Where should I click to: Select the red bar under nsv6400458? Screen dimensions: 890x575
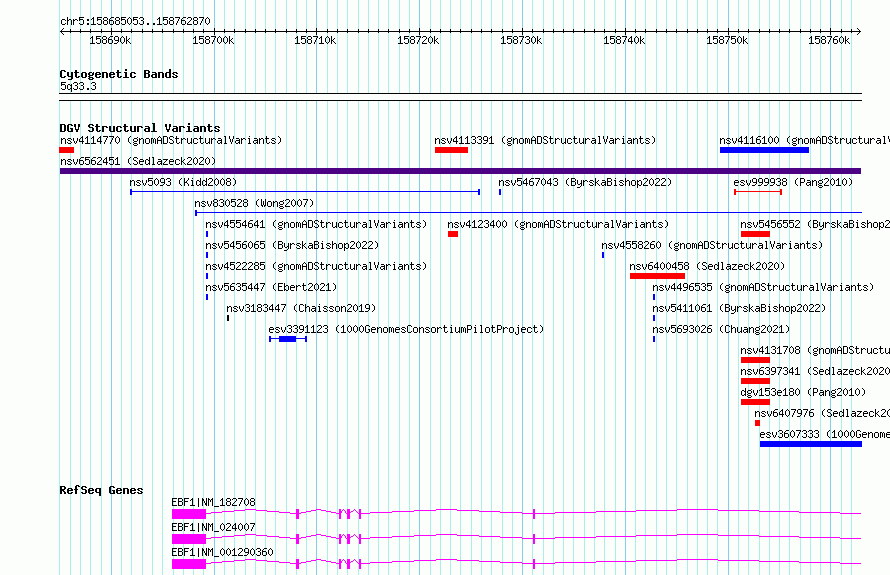pos(657,276)
